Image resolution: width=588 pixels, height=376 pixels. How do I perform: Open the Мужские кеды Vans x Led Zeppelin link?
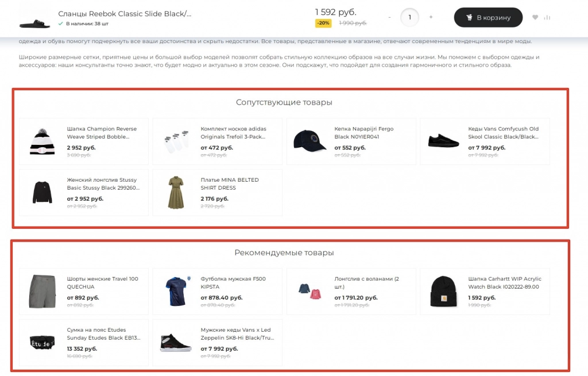coord(237,333)
